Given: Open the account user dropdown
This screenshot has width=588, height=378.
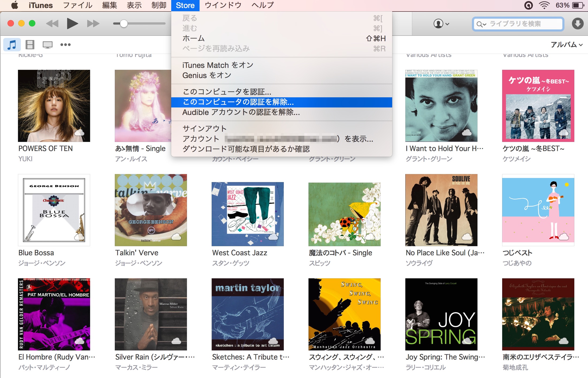Looking at the screenshot, I should (441, 24).
